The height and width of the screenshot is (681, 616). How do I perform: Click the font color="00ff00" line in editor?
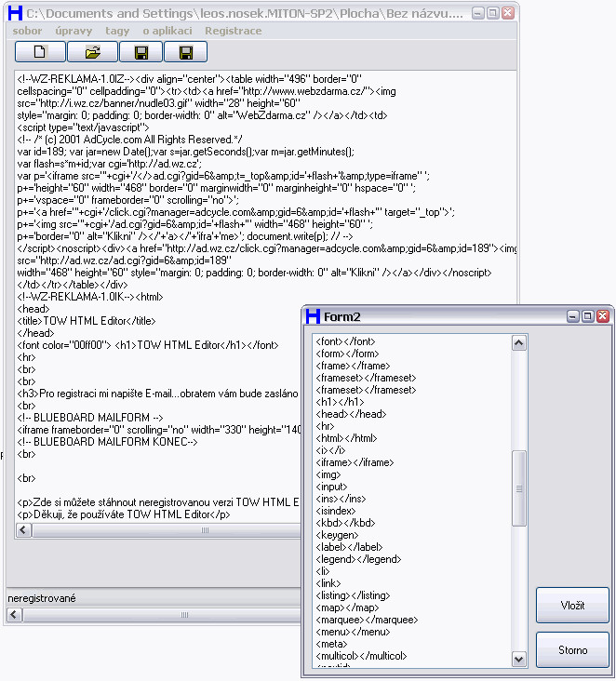148,345
